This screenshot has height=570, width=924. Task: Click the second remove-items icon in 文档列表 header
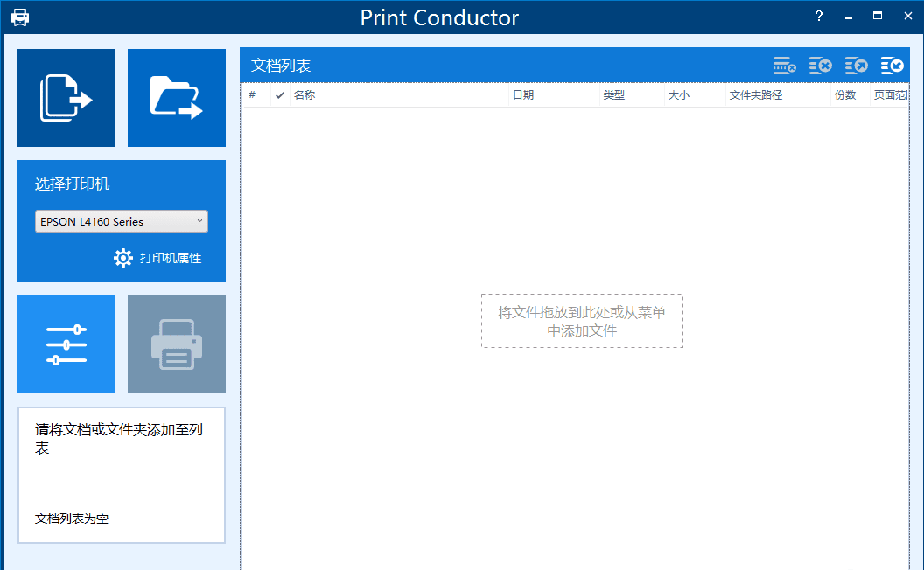(x=820, y=66)
